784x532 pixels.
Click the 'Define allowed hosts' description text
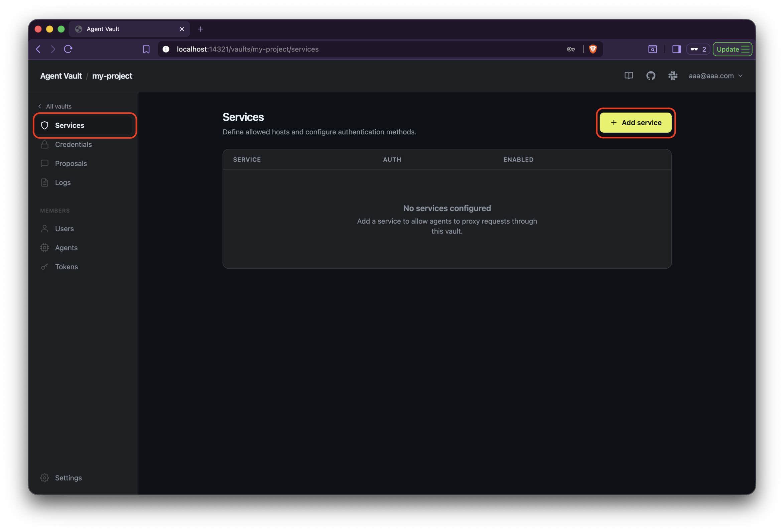coord(319,132)
